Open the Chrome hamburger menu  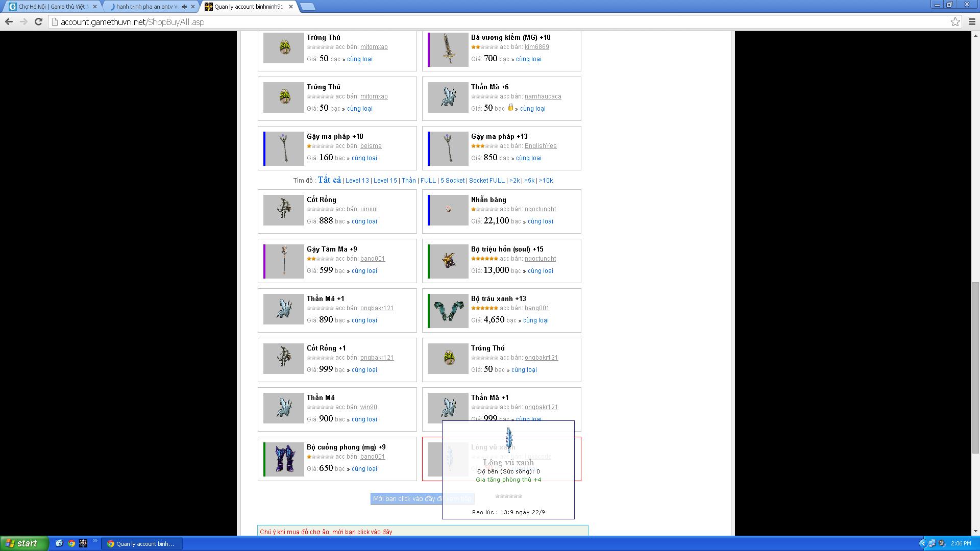tap(971, 21)
